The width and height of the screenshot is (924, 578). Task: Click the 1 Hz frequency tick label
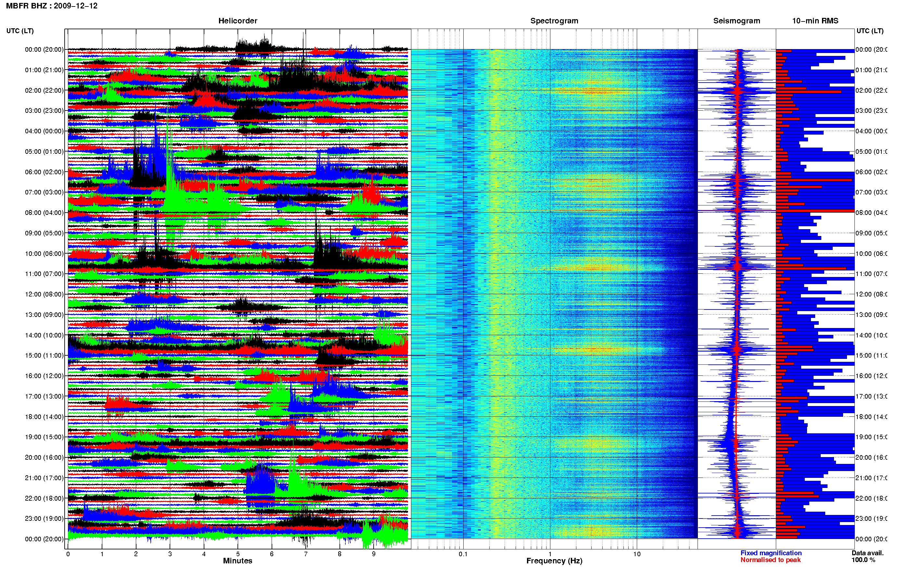coord(550,554)
